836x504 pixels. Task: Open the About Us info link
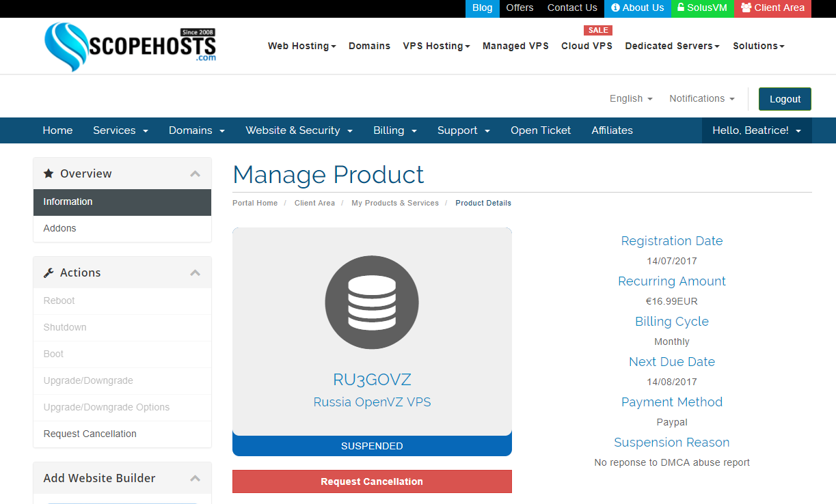(x=637, y=8)
